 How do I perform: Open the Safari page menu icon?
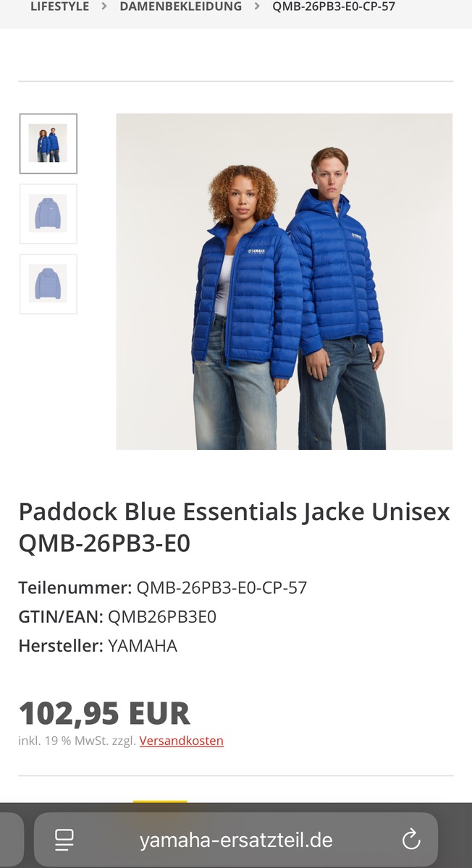pos(64,840)
